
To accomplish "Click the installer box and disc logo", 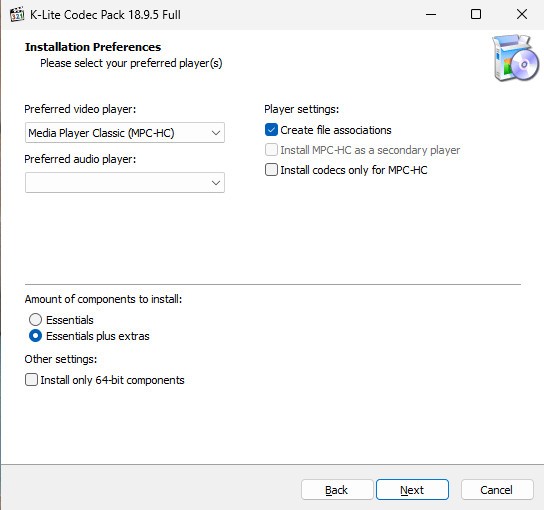I will (516, 58).
